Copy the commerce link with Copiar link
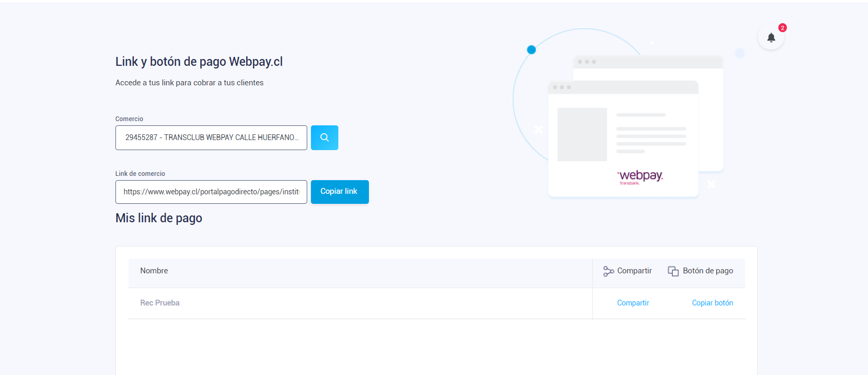Viewport: 868px width, 375px height. [x=340, y=192]
